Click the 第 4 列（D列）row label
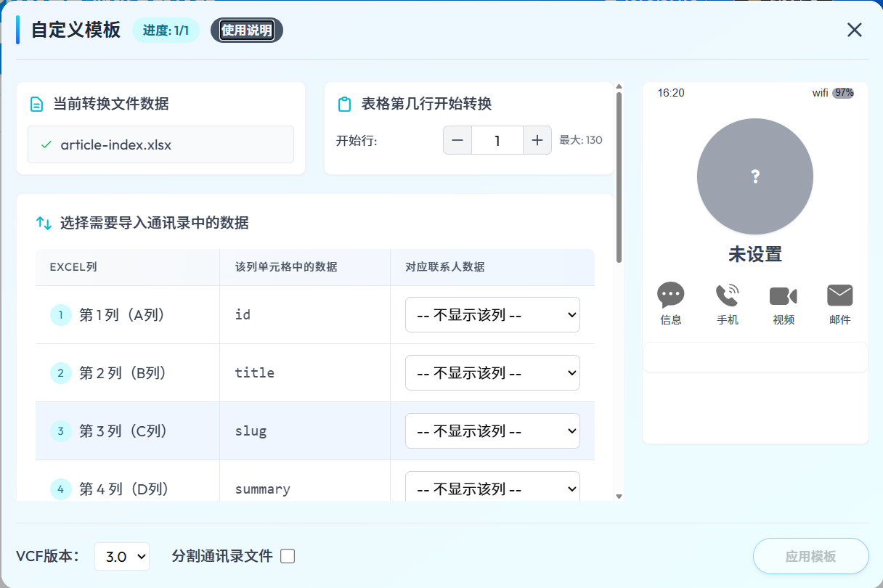 pyautogui.click(x=123, y=489)
